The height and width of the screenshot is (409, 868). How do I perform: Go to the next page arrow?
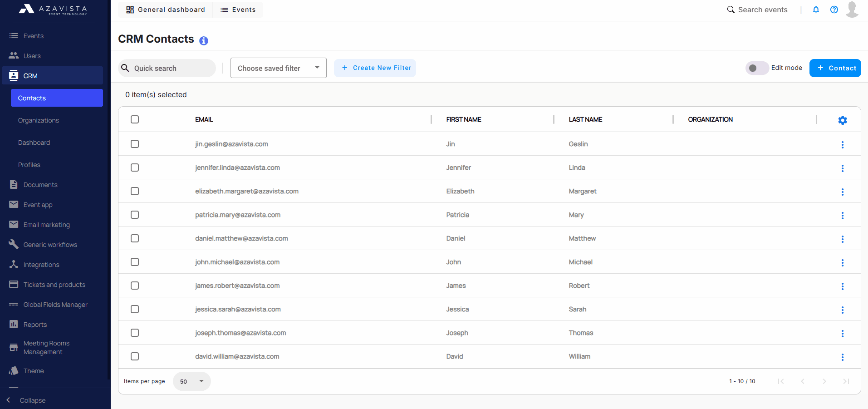point(824,381)
